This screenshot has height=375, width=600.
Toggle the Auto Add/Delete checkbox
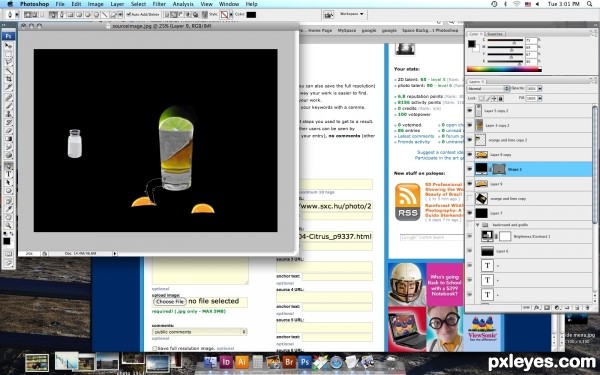click(x=129, y=15)
